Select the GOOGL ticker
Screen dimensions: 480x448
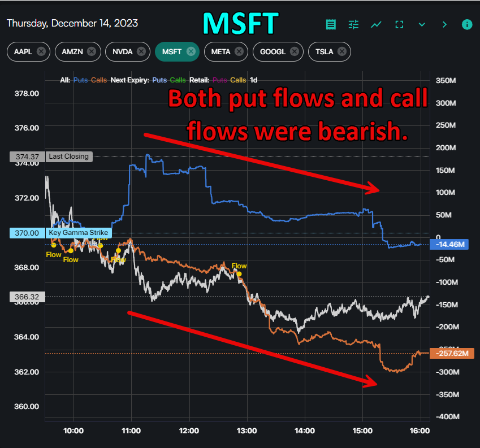[x=273, y=51]
